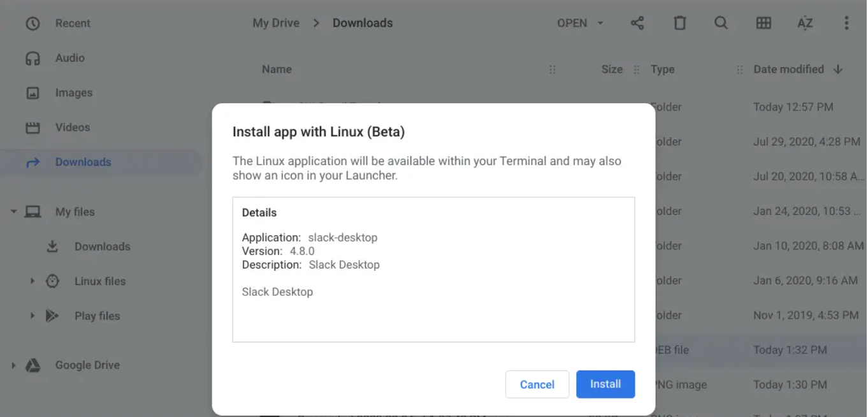Viewport: 868px width, 417px height.
Task: Click the download arrow icon under My files
Action: [x=52, y=246]
